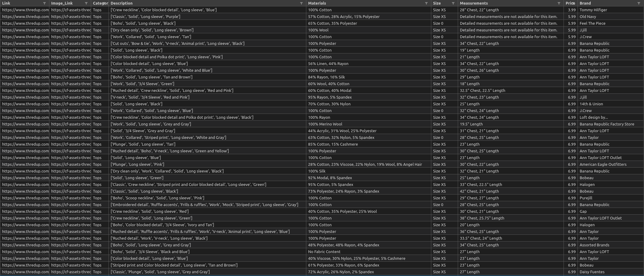Image resolution: width=644 pixels, height=276 pixels.
Task: Select the '100% Silk' materials cell
Action: pyautogui.click(x=368, y=171)
